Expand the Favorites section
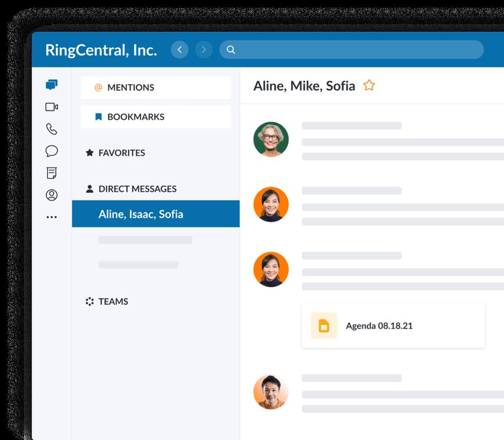Viewport: 504px width, 440px height. click(x=122, y=153)
